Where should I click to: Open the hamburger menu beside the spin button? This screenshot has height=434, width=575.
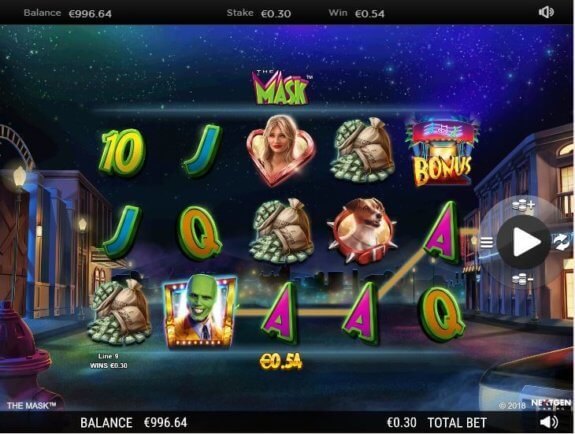486,242
